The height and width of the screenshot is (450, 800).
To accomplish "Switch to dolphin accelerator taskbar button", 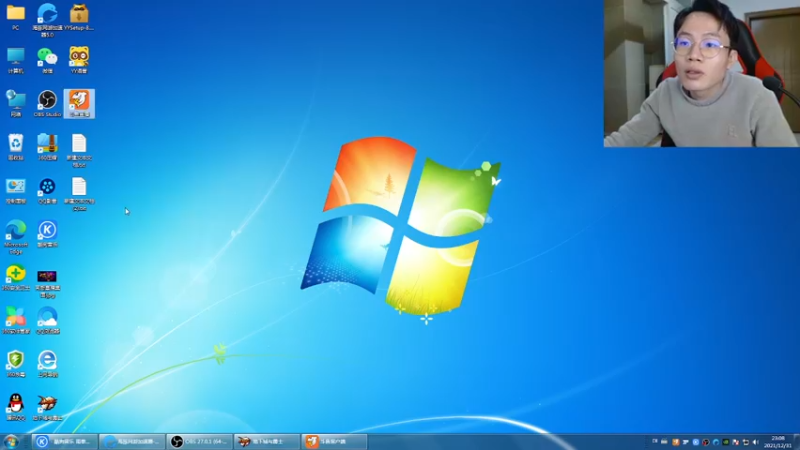I will [x=132, y=441].
